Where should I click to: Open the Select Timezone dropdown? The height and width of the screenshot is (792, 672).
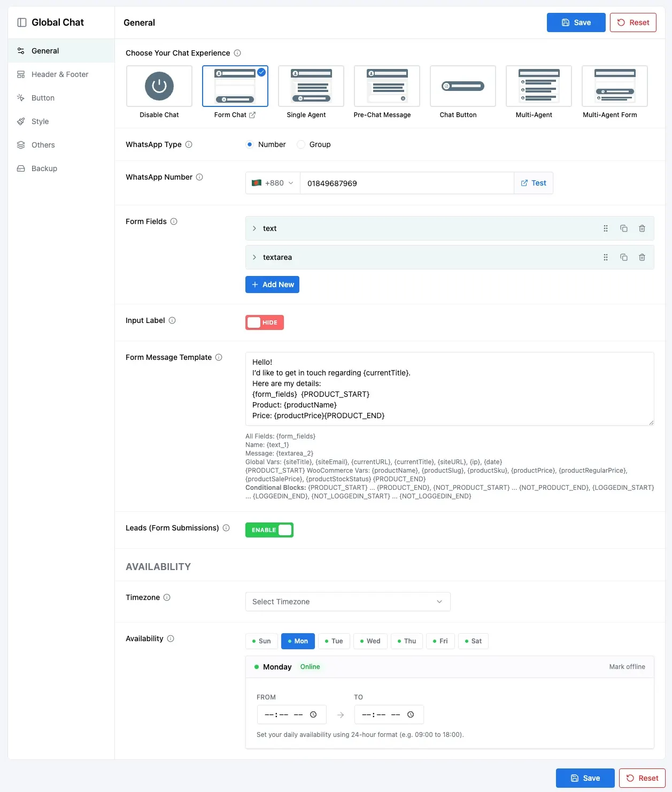click(348, 602)
